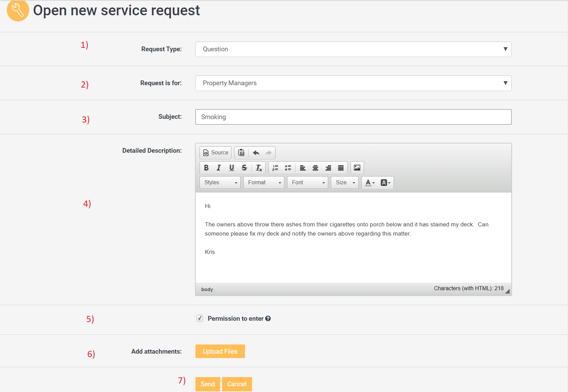Viewport: 568px width, 392px height.
Task: Insert a numbered list
Action: pyautogui.click(x=275, y=168)
